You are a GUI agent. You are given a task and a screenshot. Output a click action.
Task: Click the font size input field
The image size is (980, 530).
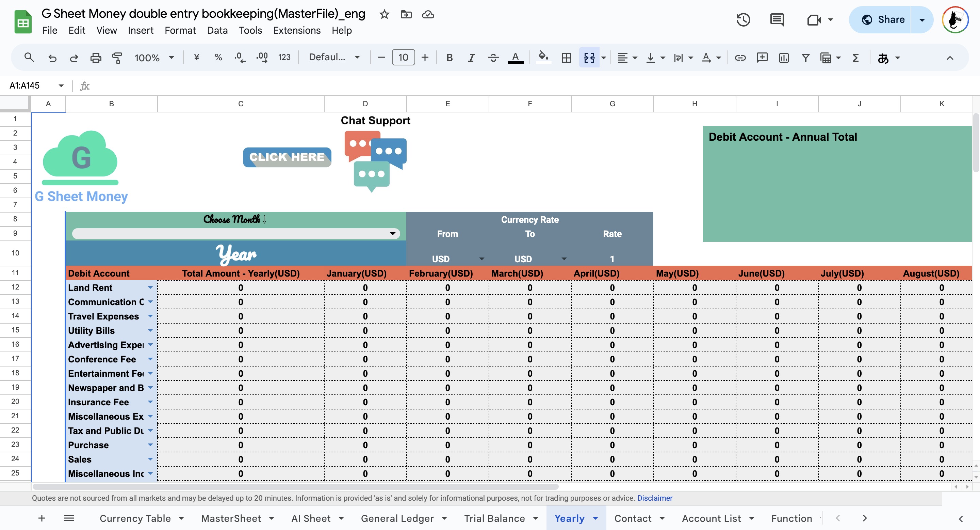pos(403,58)
